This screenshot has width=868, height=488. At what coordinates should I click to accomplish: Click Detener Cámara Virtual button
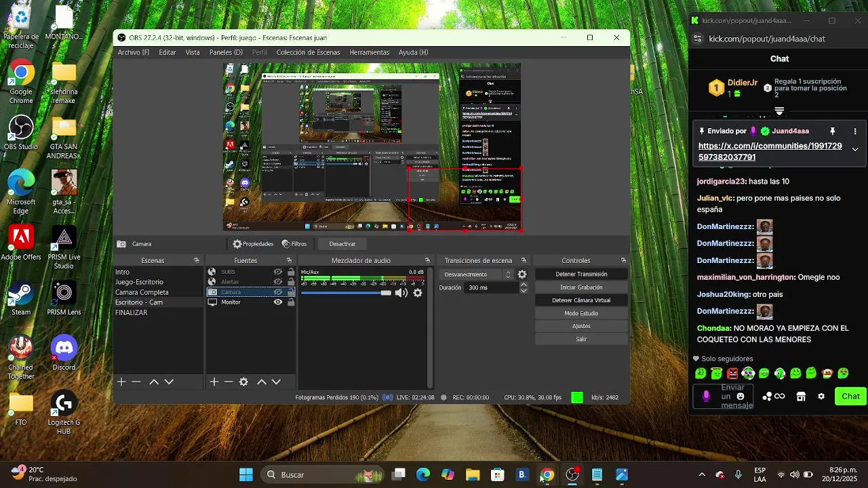(x=581, y=300)
